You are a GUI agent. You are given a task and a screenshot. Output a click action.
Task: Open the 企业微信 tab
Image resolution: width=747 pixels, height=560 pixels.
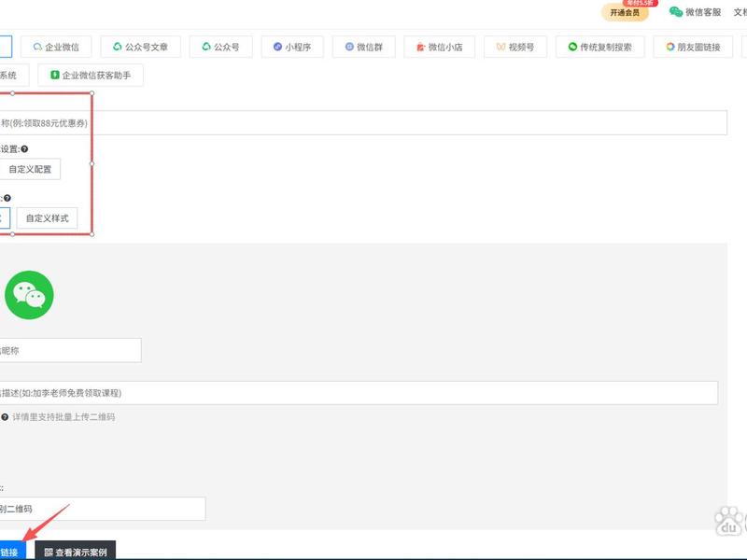tap(56, 47)
